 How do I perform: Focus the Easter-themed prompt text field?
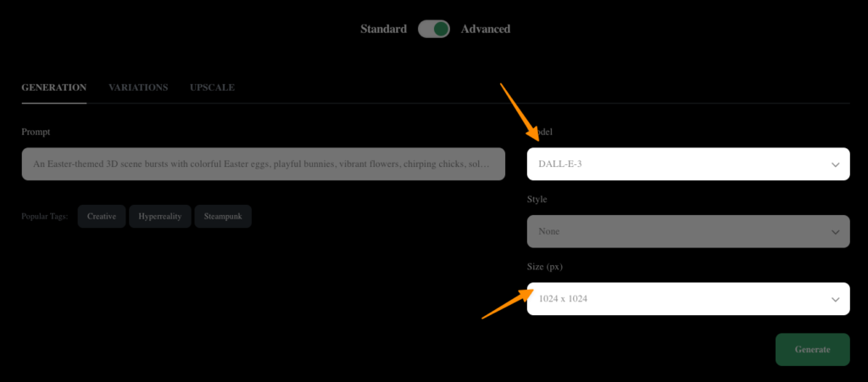pos(263,164)
